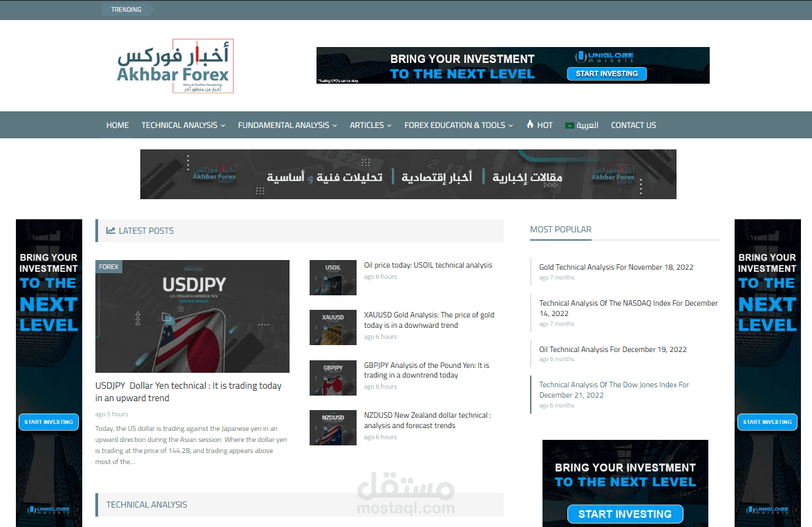The width and height of the screenshot is (812, 527).
Task: Open the FOREX EDUCATION & TOOLS dropdown
Action: 455,125
